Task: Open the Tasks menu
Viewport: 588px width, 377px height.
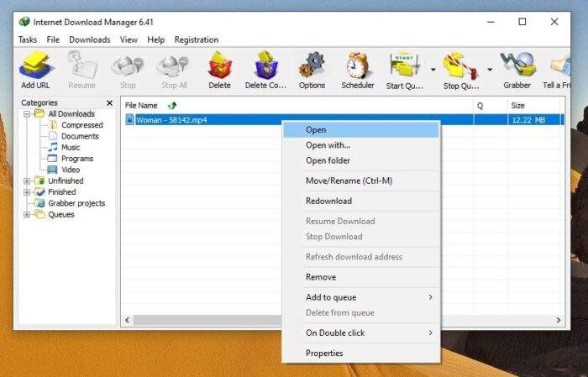Action: [x=28, y=39]
